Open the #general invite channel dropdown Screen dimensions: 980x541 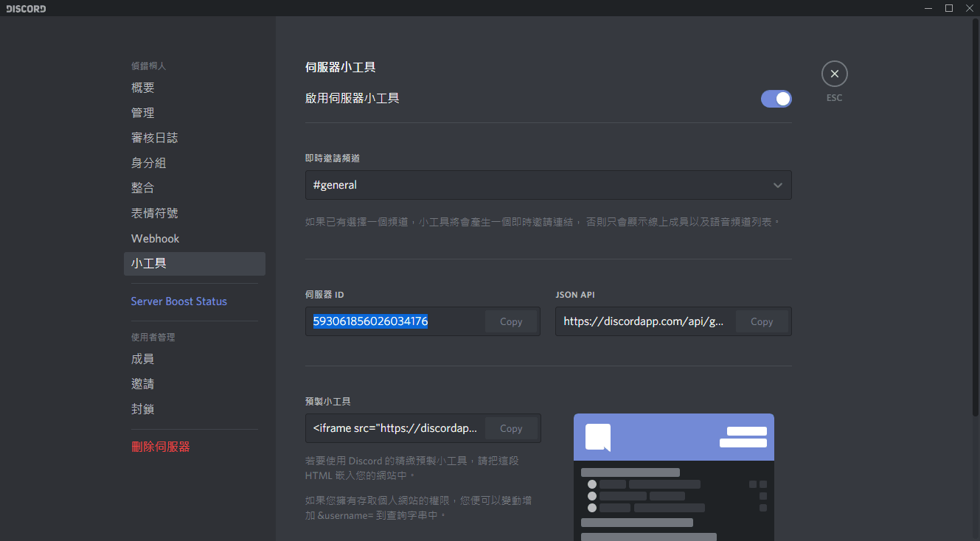point(548,185)
